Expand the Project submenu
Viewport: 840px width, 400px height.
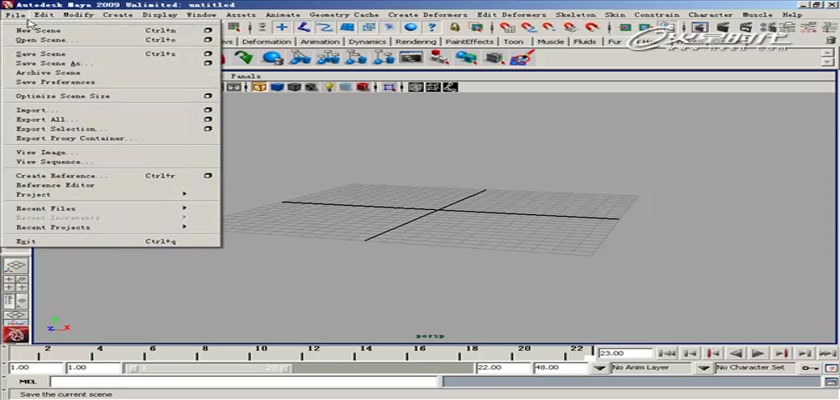pos(185,194)
